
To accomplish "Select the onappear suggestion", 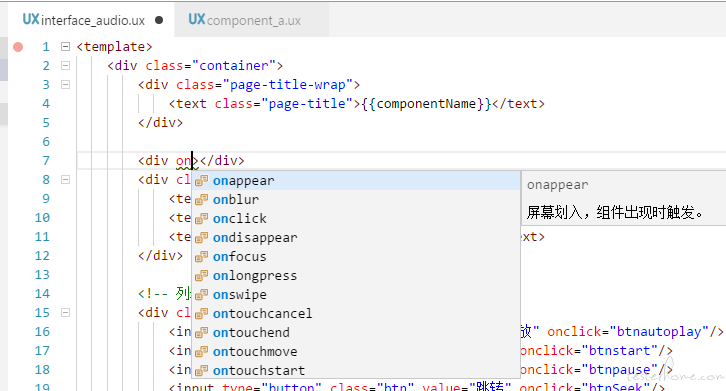I will click(356, 180).
